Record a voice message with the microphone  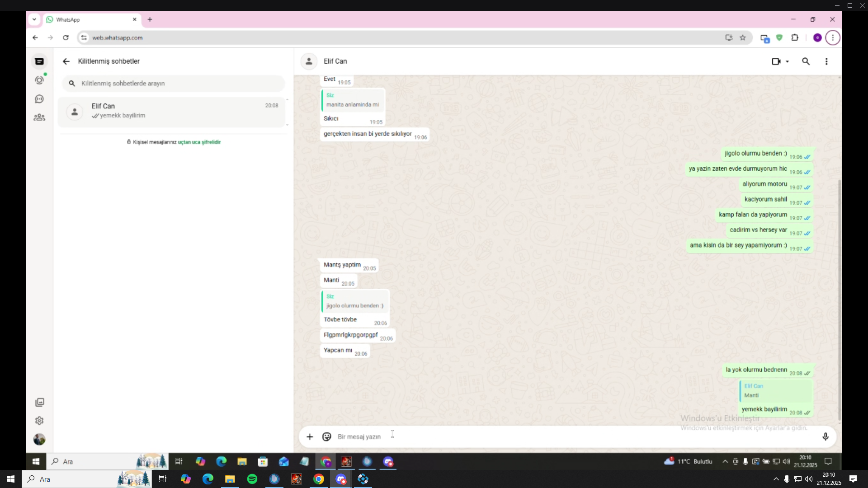(x=826, y=436)
